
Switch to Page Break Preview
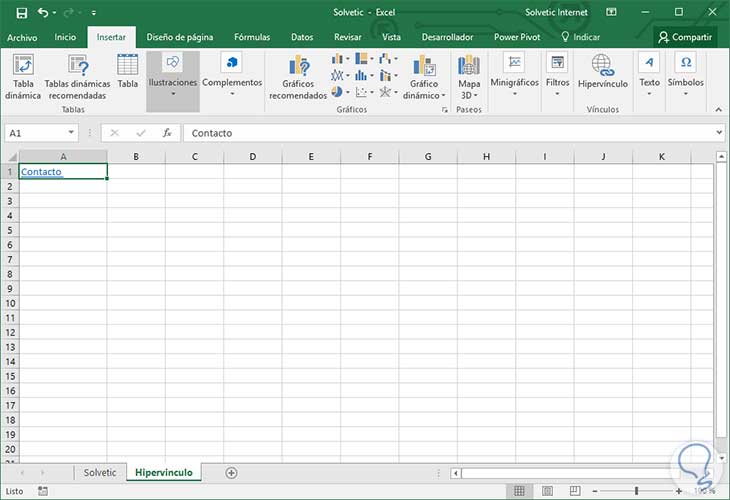tap(575, 491)
